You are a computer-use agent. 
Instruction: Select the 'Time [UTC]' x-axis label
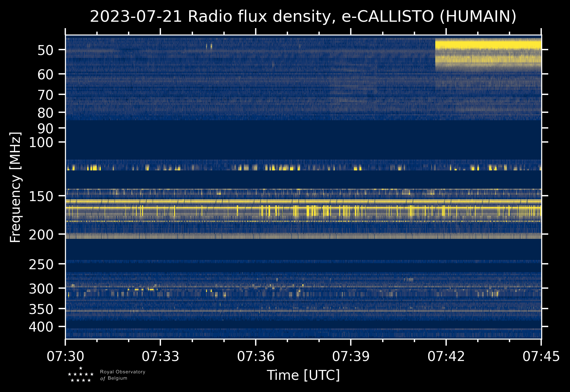tap(303, 375)
